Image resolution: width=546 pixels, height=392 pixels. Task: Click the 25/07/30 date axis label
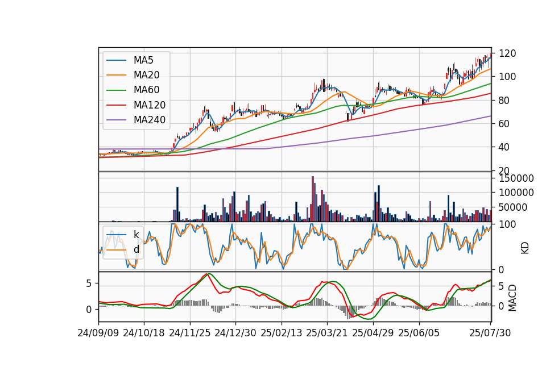[x=490, y=333]
